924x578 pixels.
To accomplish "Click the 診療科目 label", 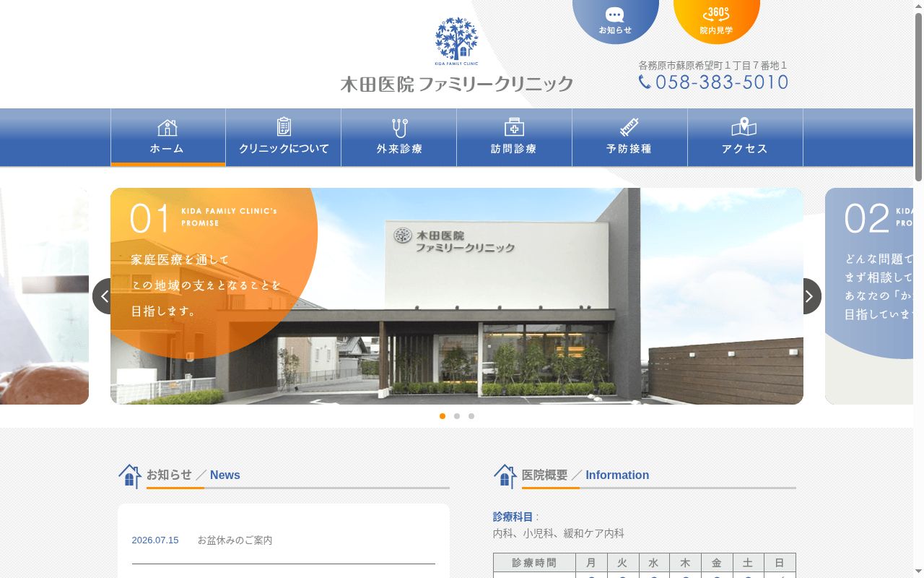I will tap(513, 517).
